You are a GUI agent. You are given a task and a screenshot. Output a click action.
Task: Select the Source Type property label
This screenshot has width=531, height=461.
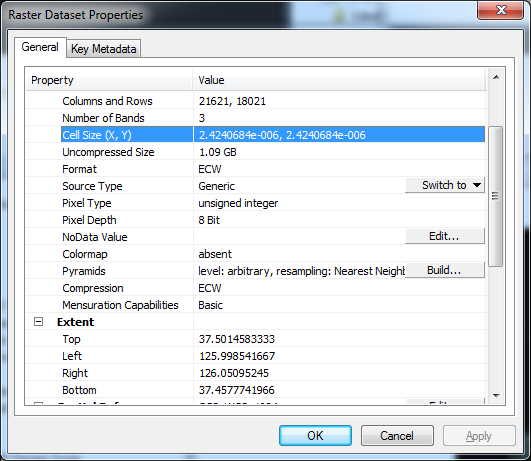tap(92, 186)
